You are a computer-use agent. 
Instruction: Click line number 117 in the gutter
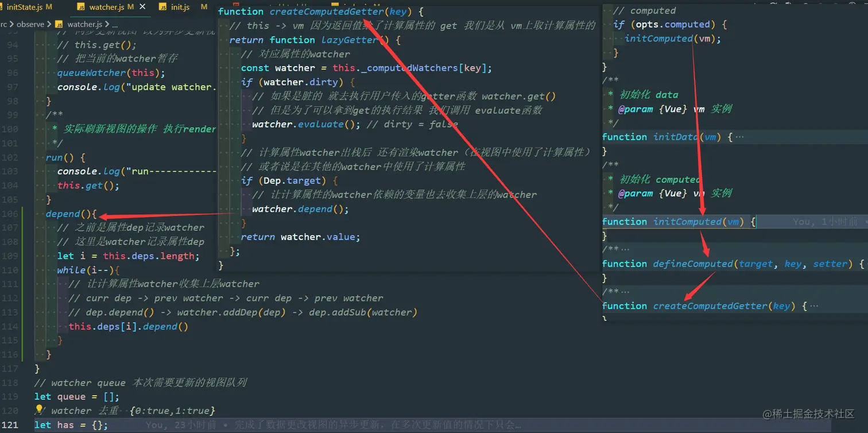coord(10,368)
